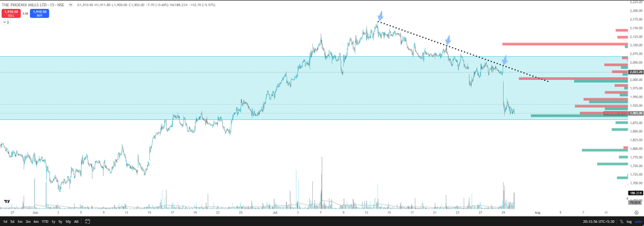Click the 2,023.20 price label on axis
Viewport: 644px width, 226px height.
(x=635, y=72)
